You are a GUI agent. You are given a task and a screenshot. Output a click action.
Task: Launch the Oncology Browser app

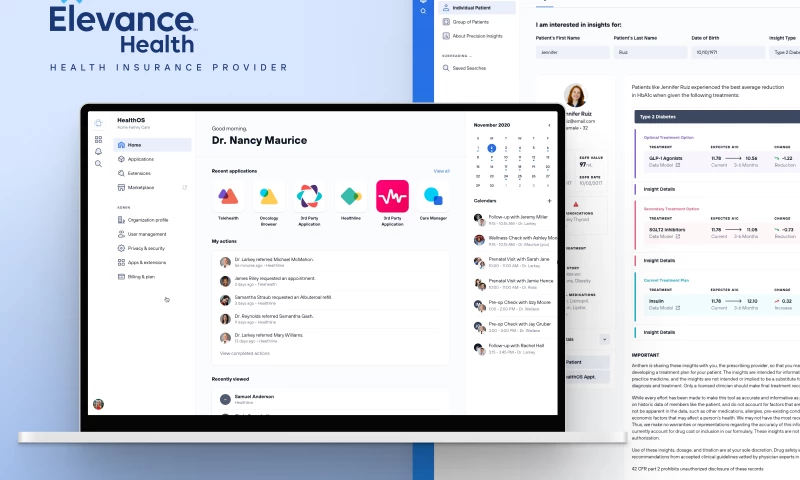tap(269, 196)
